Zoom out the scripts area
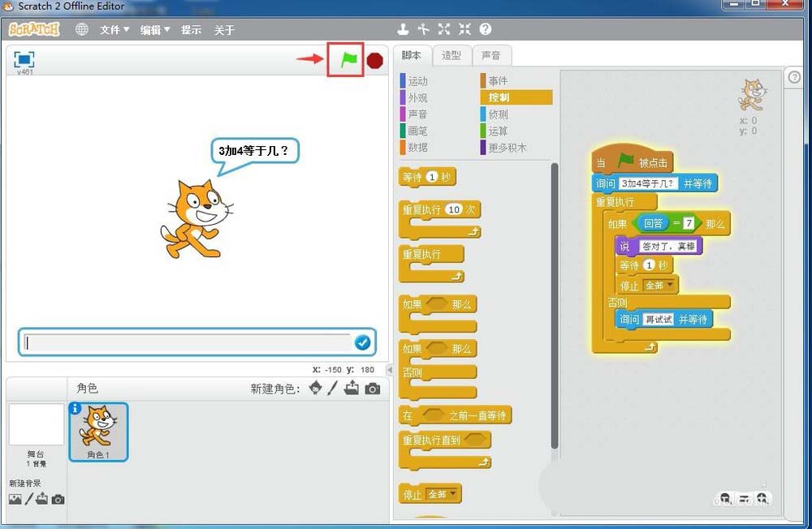This screenshot has width=812, height=529. click(x=725, y=499)
